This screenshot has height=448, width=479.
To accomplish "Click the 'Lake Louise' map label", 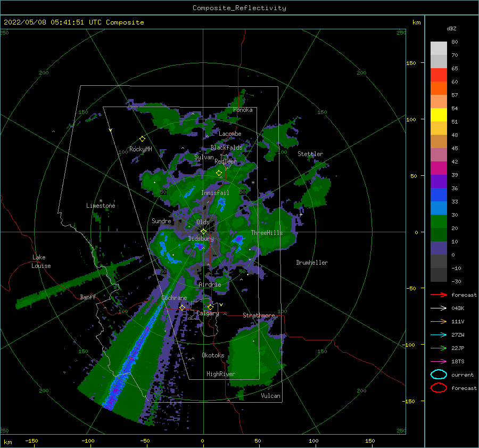I will [41, 262].
